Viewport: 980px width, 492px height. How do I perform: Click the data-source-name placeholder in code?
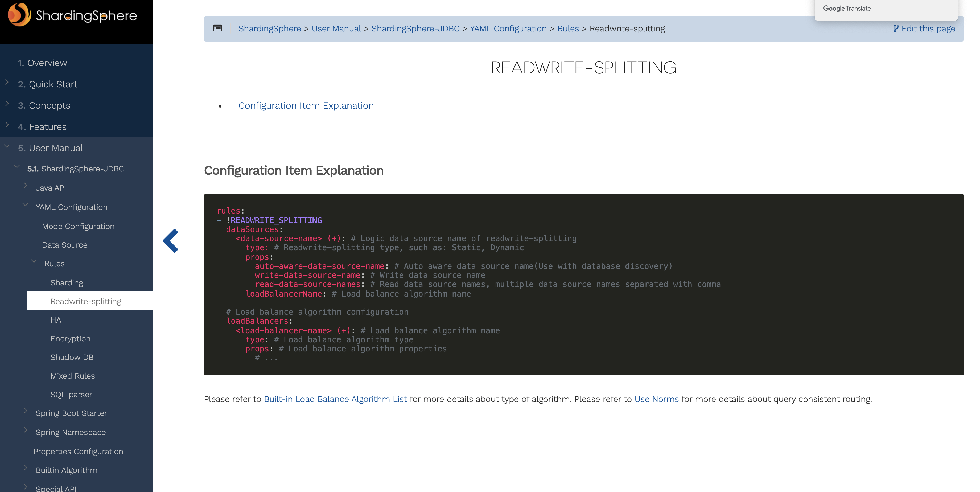tap(279, 239)
